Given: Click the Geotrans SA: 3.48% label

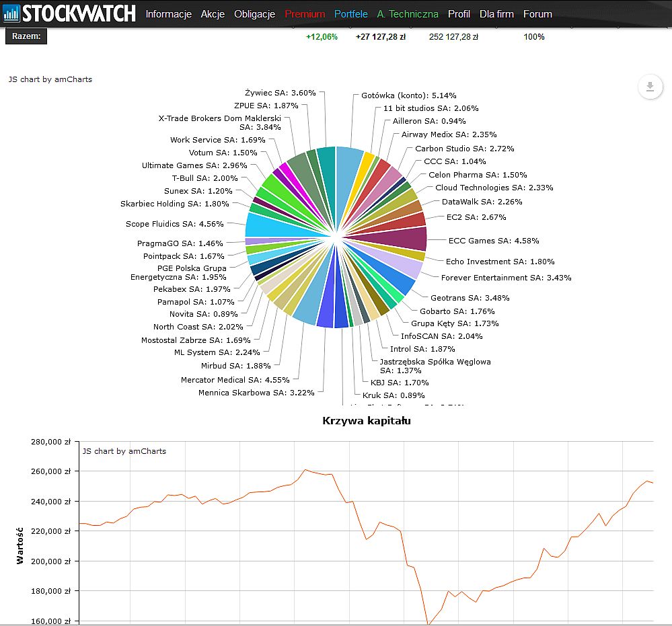Looking at the screenshot, I should (x=470, y=298).
